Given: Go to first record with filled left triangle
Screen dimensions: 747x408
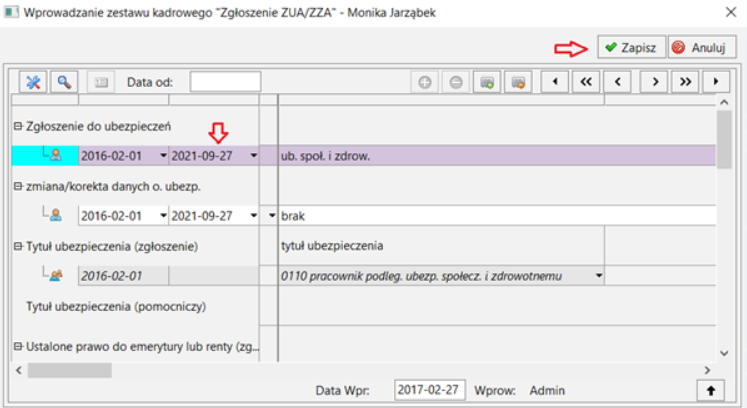Looking at the screenshot, I should coord(555,82).
